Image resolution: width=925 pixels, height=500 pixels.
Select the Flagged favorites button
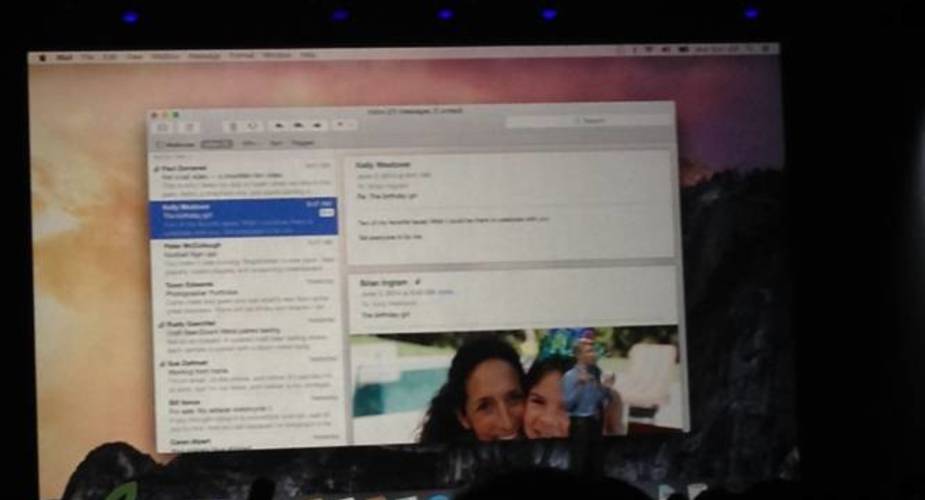(x=303, y=143)
